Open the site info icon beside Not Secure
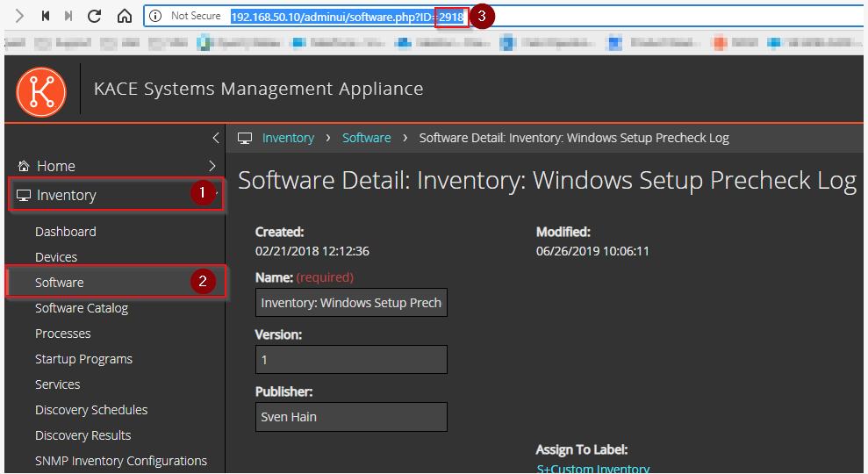Viewport: 868px width, 474px height. pos(155,16)
